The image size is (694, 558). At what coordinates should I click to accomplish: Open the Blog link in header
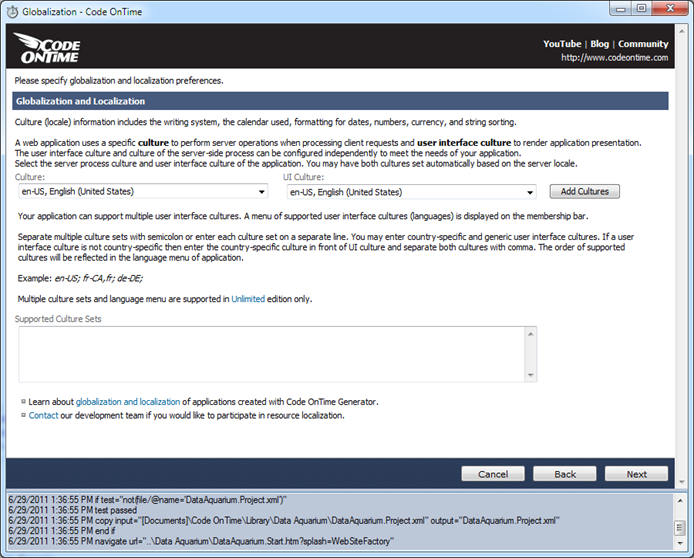[600, 44]
